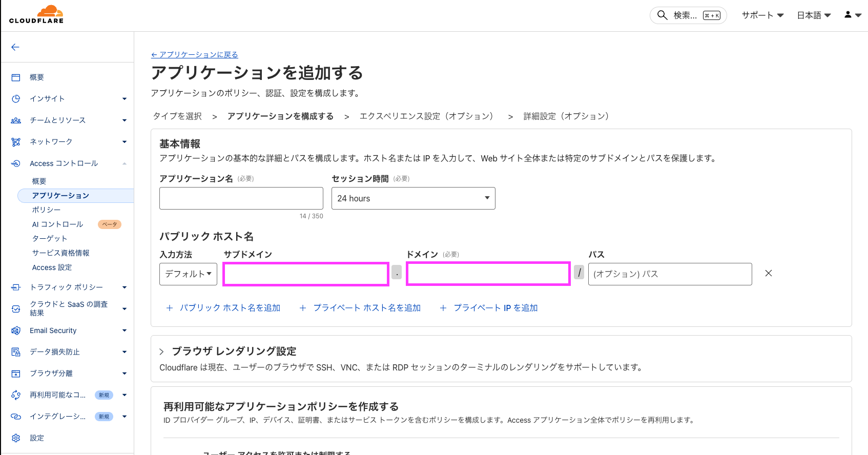The image size is (868, 455).
Task: Go to タイプを選択 step
Action: [x=177, y=116]
